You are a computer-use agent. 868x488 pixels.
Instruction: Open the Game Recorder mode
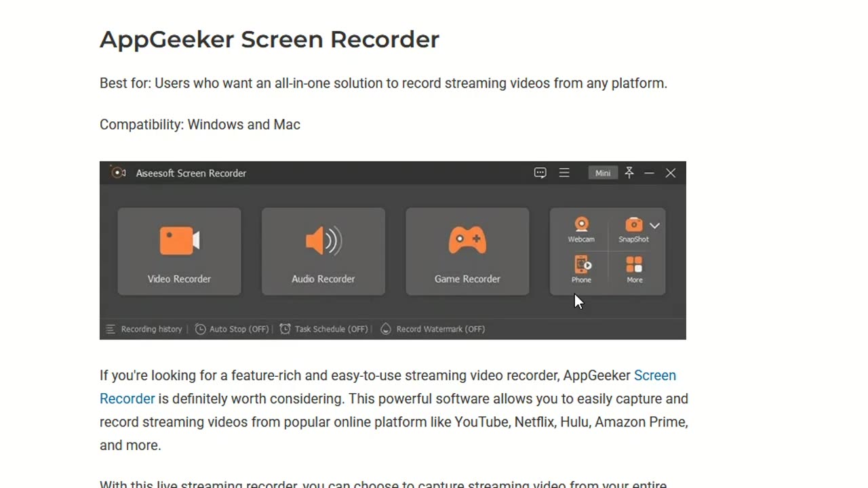(x=467, y=251)
